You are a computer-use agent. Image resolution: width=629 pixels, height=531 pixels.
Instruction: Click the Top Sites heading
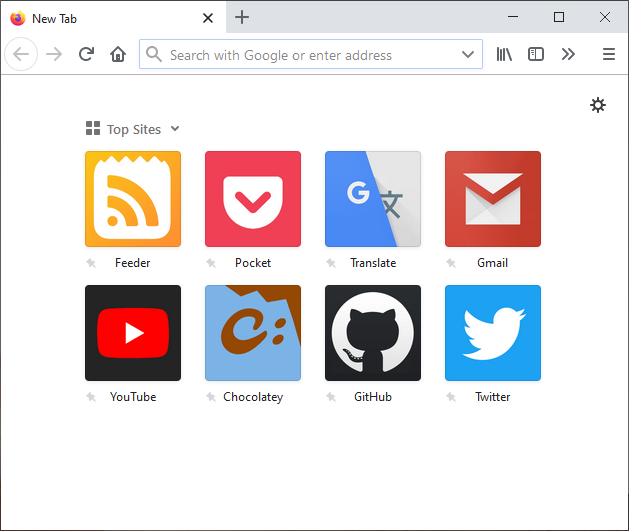[134, 129]
